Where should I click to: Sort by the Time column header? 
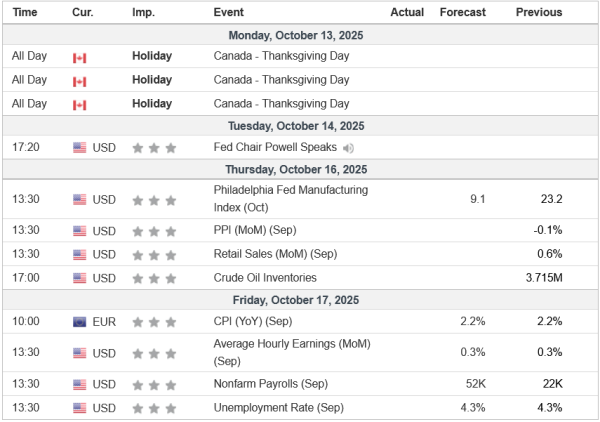coord(25,12)
